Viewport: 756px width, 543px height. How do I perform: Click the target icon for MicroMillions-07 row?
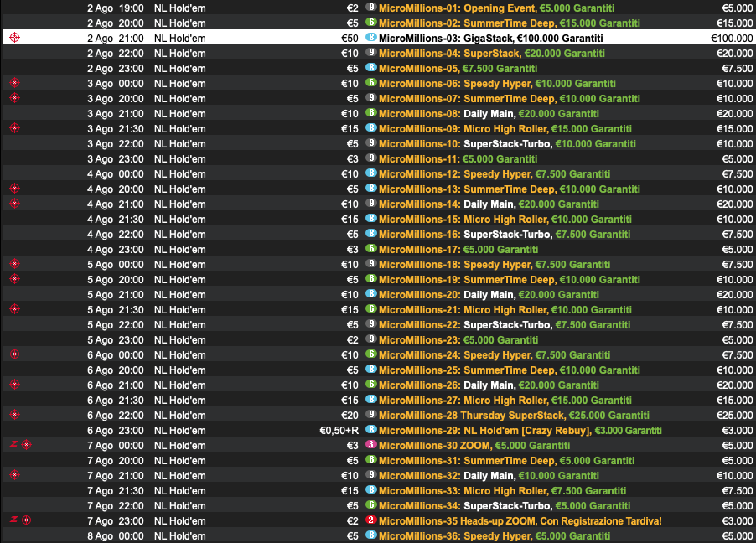15,98
